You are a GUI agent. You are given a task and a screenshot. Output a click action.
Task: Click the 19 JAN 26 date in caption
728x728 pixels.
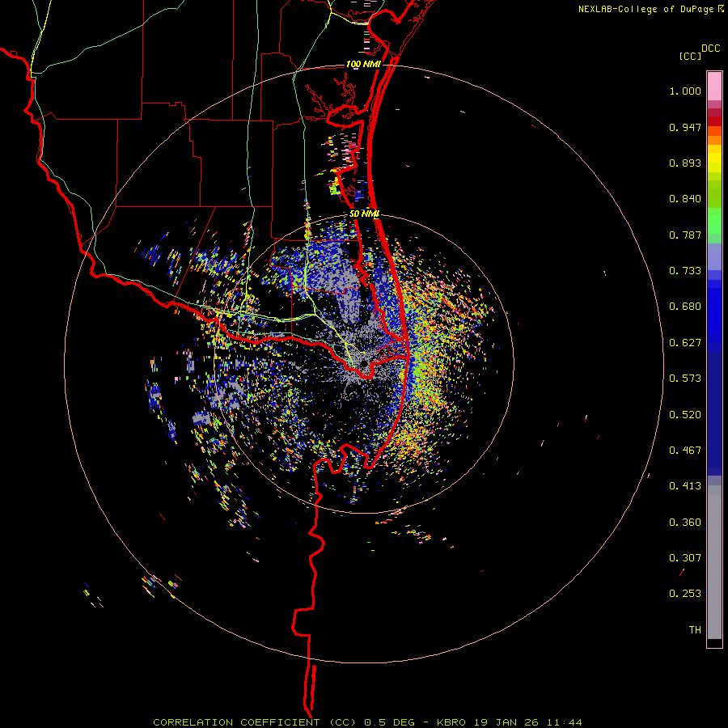coord(506,722)
